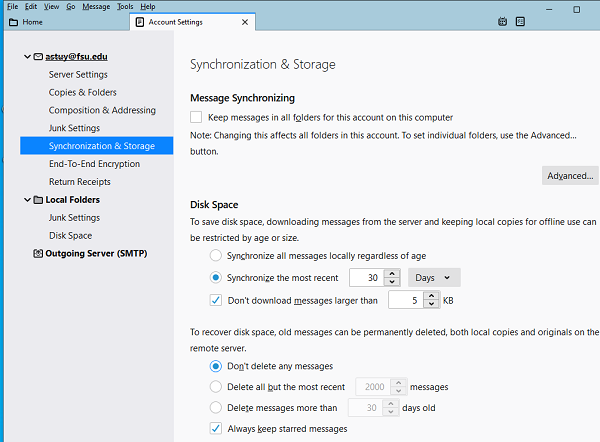Click the Account Settings tab page icon
600x442 pixels.
click(140, 22)
